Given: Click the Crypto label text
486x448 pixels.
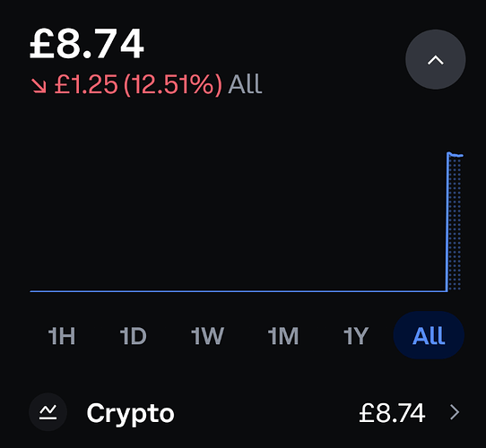Looking at the screenshot, I should click(x=131, y=414).
